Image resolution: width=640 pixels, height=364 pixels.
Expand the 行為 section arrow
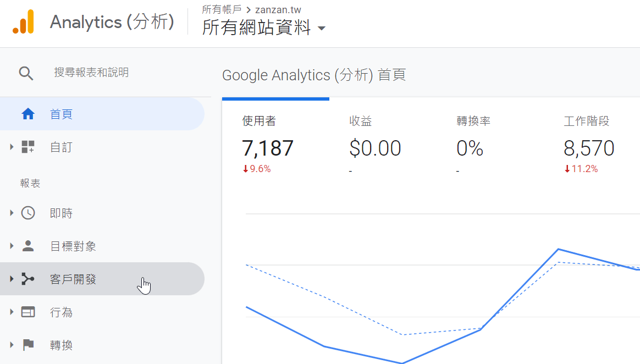[x=12, y=312]
